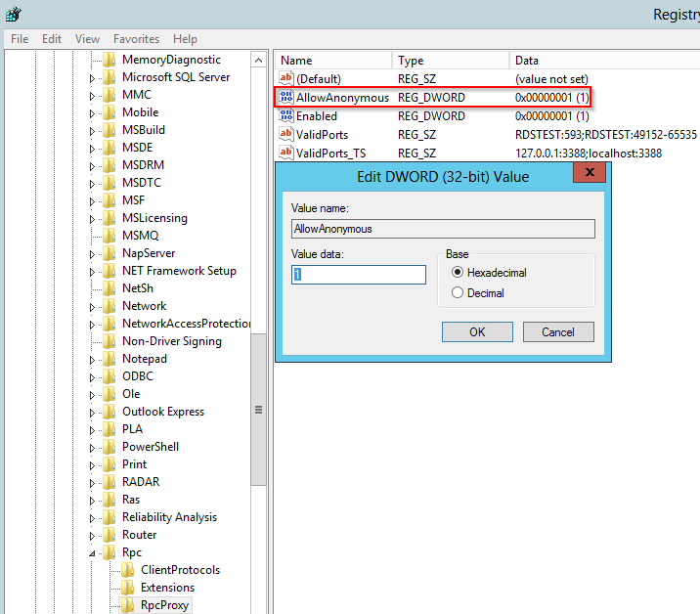The height and width of the screenshot is (614, 700).
Task: Select the (Default) value string icon
Action: point(286,78)
